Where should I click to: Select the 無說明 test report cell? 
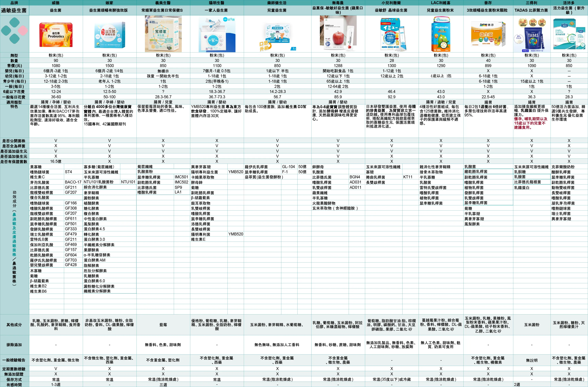click(532, 360)
